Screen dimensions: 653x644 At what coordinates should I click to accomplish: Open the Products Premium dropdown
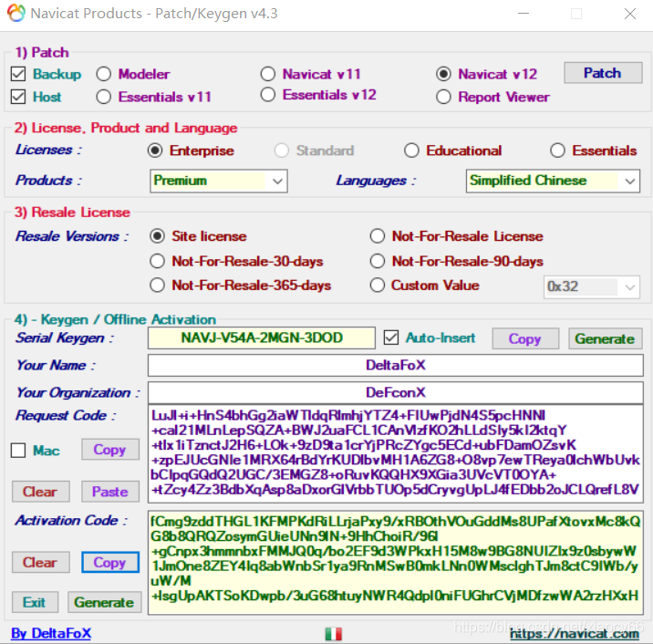[x=219, y=181]
